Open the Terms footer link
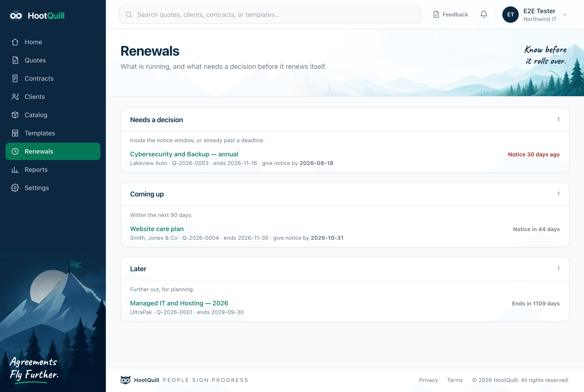Viewport: 584px width, 392px height. (455, 380)
